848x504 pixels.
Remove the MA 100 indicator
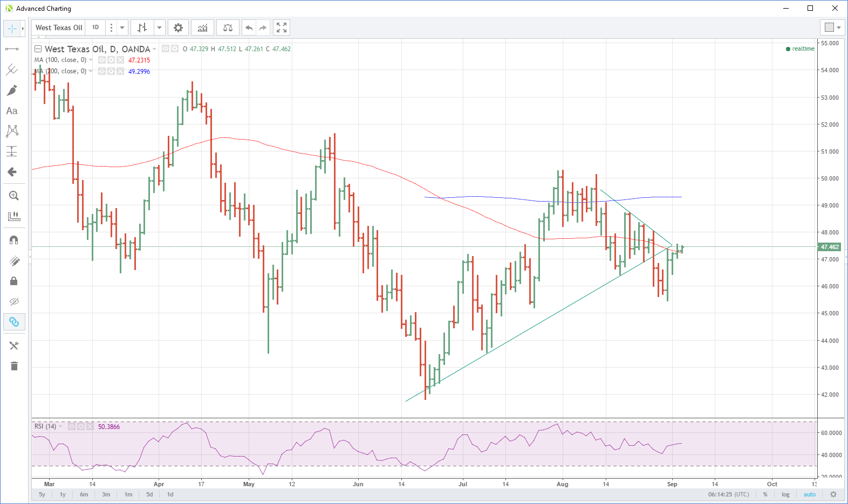[120, 60]
